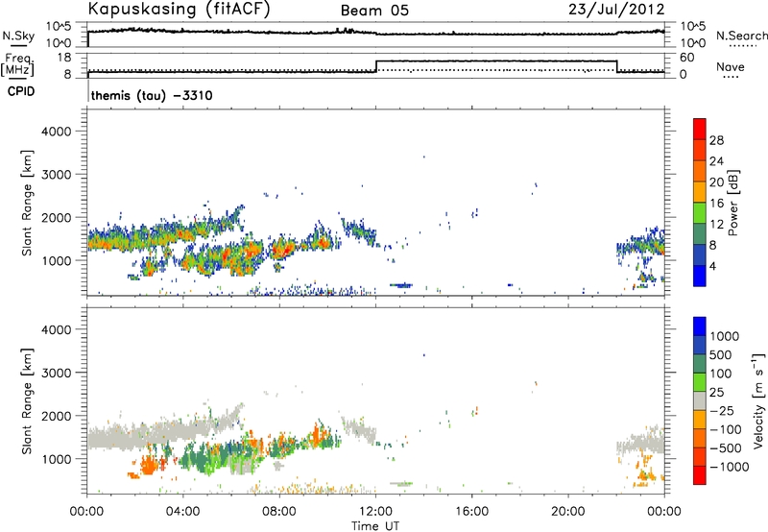Pick the blue top segment of the velocity color bar
The image size is (768, 532).
click(700, 326)
